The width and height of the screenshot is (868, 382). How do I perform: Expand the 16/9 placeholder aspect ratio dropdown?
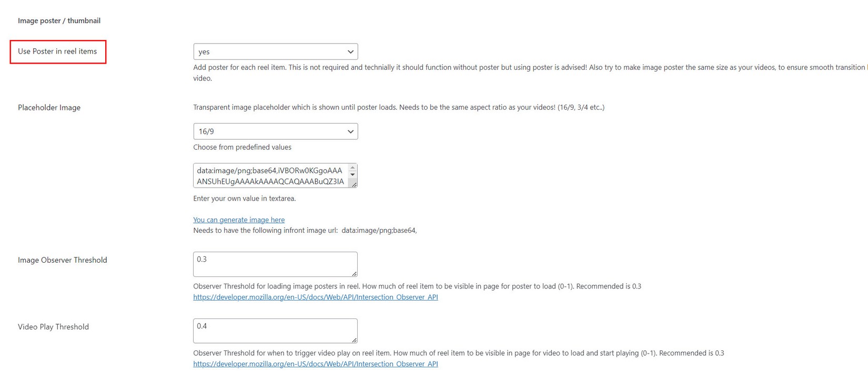pyautogui.click(x=275, y=131)
